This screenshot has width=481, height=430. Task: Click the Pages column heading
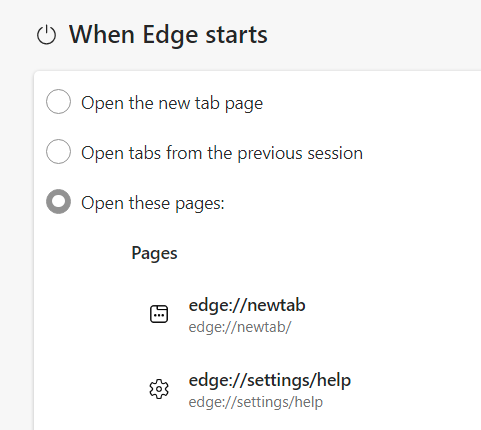click(154, 253)
